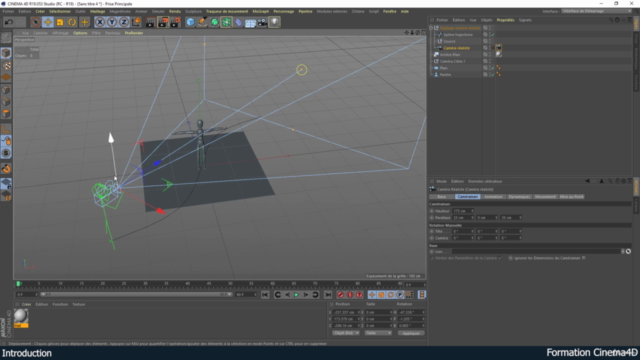Viewport: 640px width, 360px height.
Task: Click the Hauteur input field
Action: tap(462, 211)
